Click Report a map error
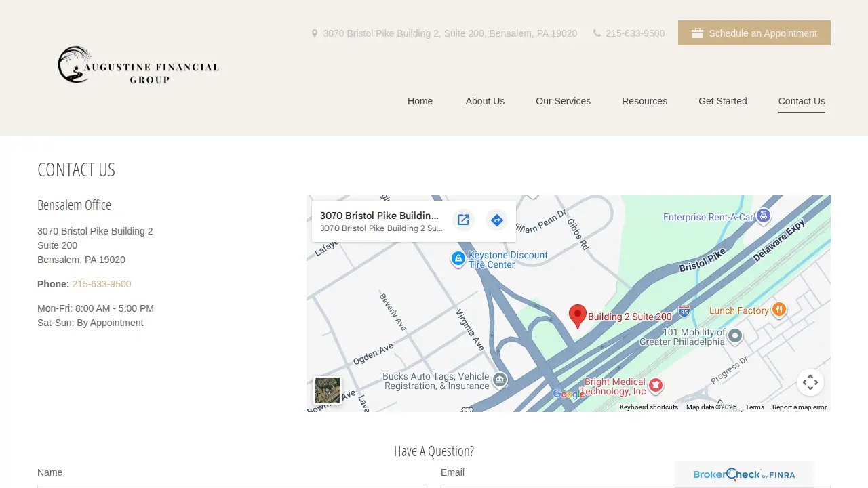Viewport: 868px width, 488px height. tap(800, 407)
